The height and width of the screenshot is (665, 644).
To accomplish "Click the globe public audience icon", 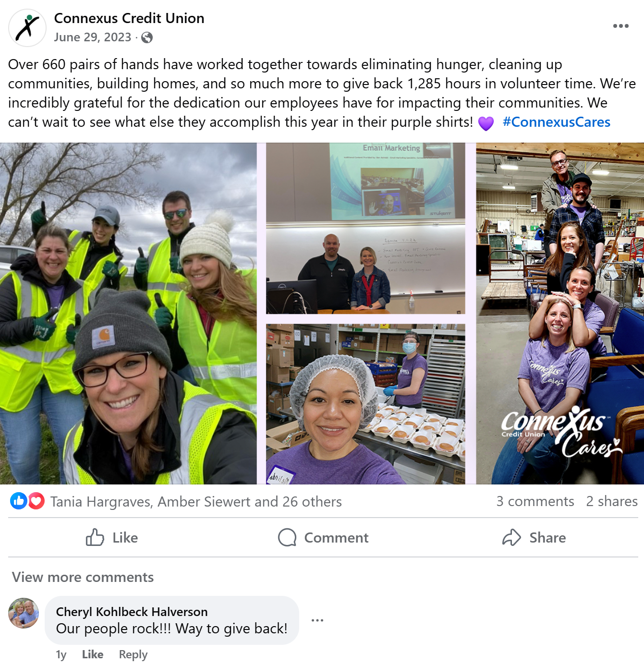I will [x=147, y=37].
